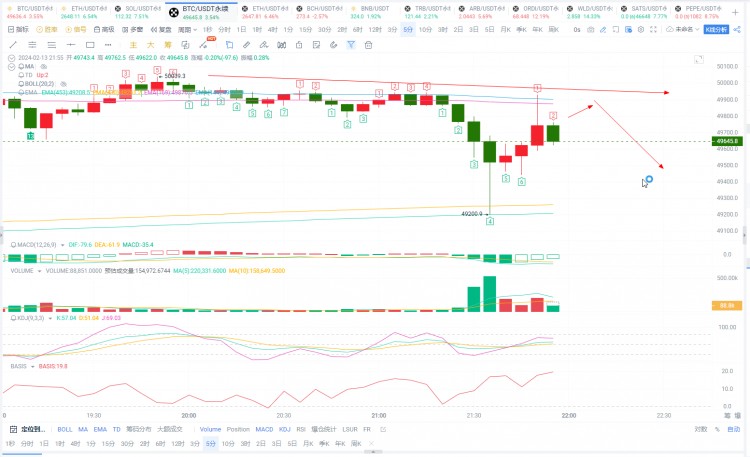750x457 pixels.
Task: Click the 自动 auto scale option
Action: [x=734, y=429]
